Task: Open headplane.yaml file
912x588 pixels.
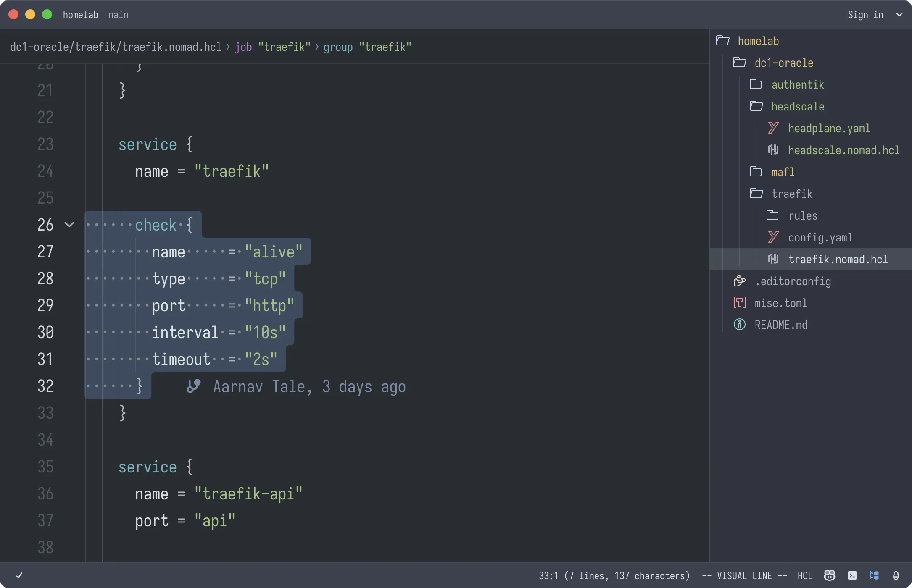Action: tap(828, 128)
